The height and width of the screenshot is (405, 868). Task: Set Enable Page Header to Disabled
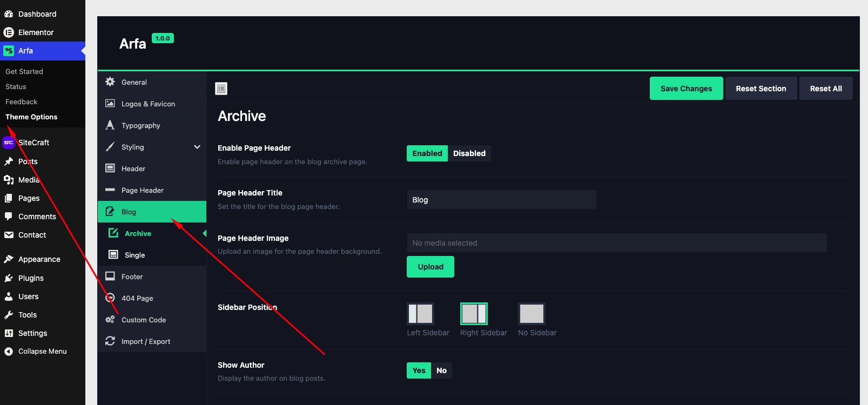pyautogui.click(x=469, y=153)
